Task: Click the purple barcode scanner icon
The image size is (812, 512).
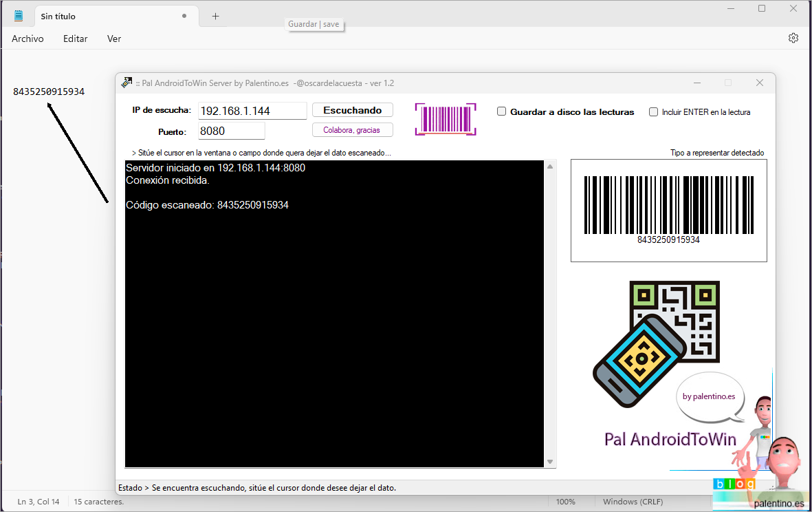Action: (446, 119)
